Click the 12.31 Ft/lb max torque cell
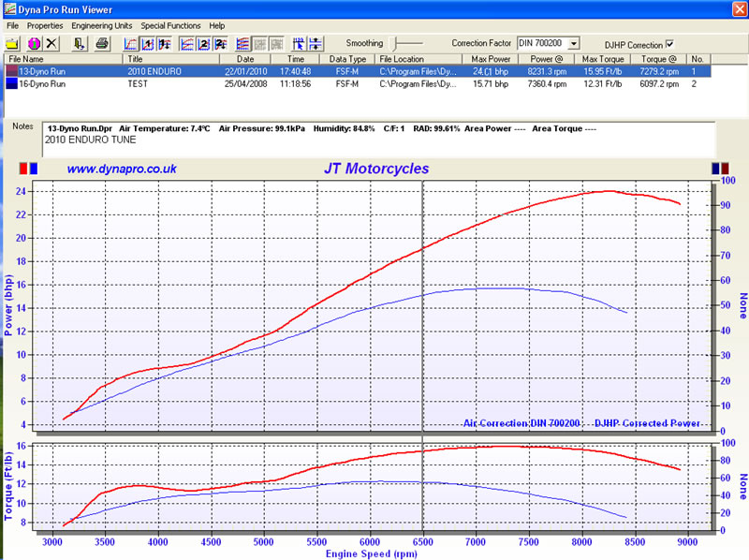The height and width of the screenshot is (560, 749). pyautogui.click(x=603, y=83)
